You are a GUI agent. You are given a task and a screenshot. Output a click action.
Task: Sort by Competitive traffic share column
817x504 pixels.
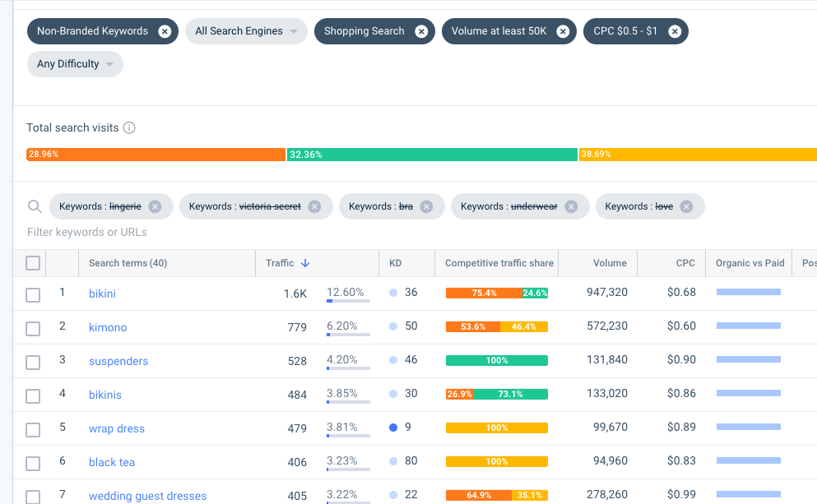pos(499,263)
